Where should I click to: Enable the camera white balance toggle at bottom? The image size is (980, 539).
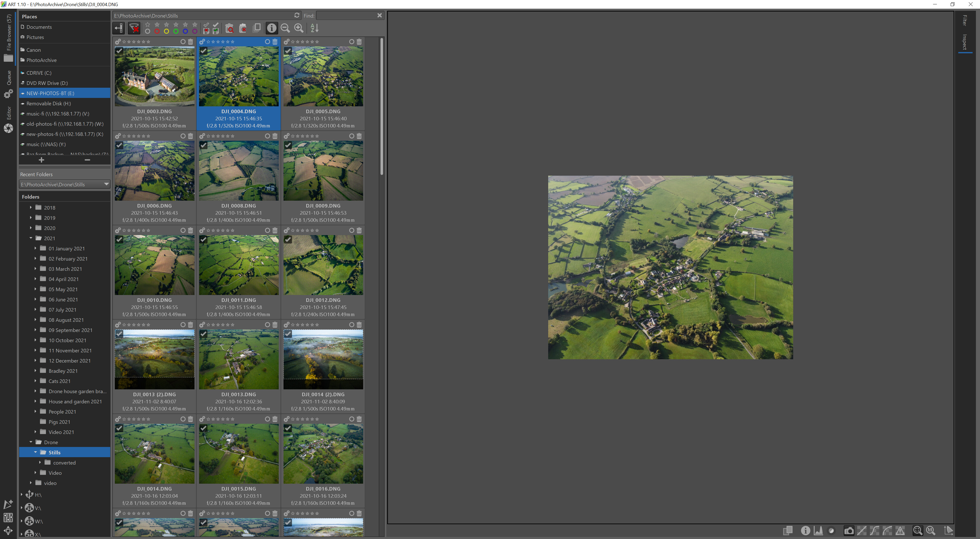pos(849,531)
